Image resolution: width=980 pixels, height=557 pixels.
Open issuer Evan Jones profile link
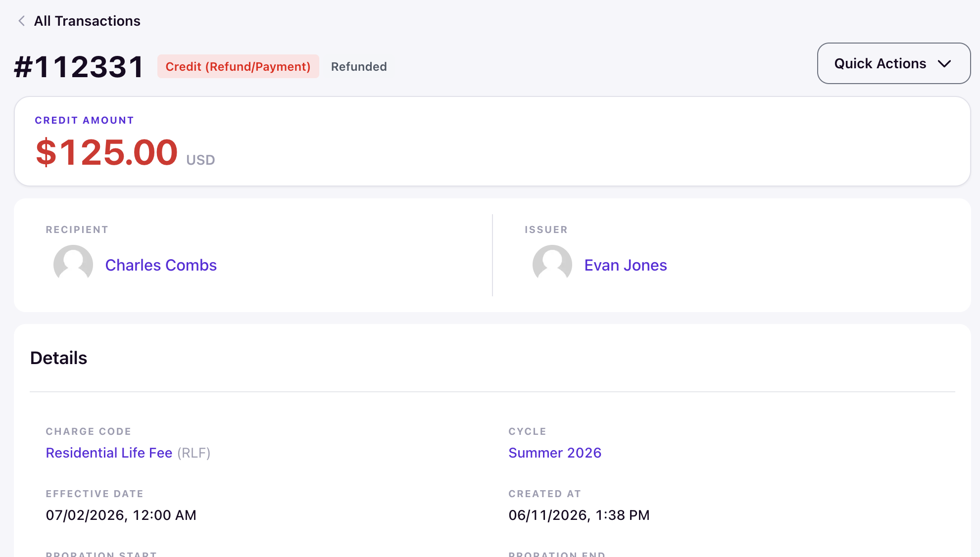tap(626, 265)
